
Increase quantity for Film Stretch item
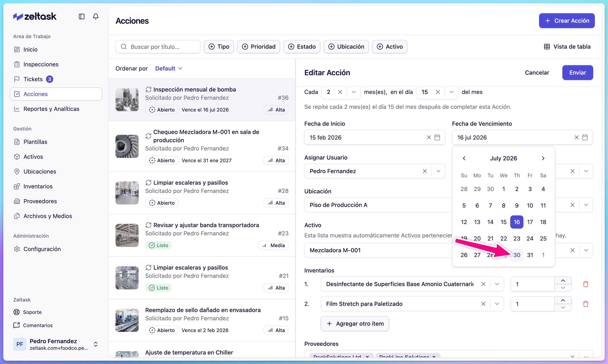point(563,301)
